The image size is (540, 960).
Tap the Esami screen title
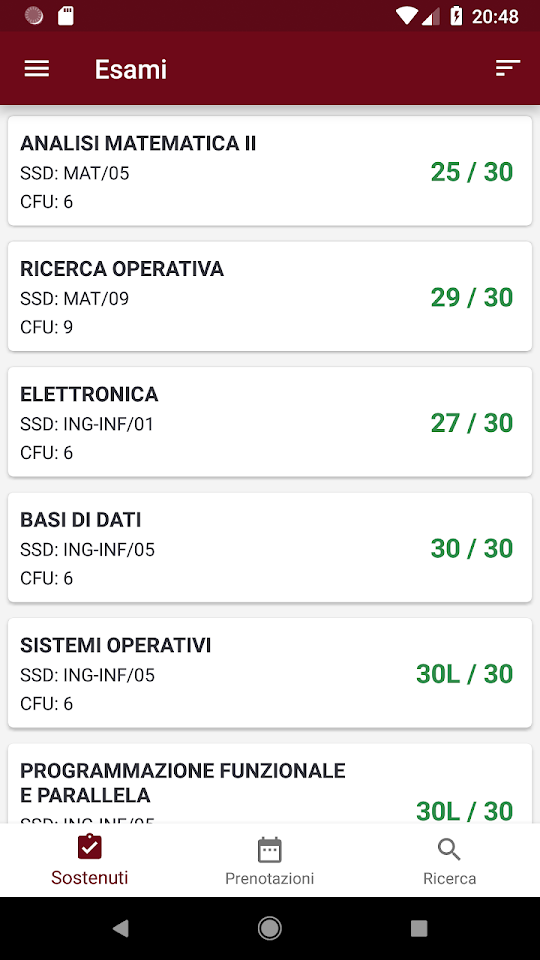point(130,69)
